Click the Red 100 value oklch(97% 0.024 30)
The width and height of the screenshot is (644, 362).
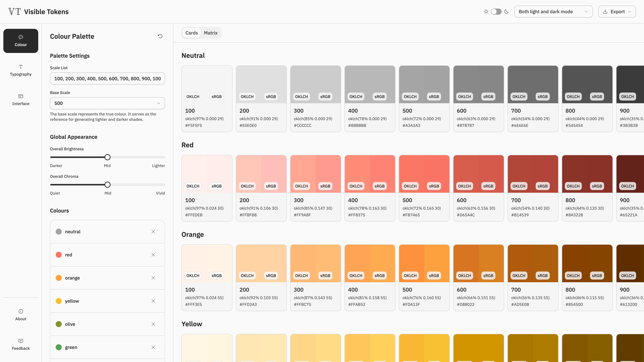pos(204,208)
